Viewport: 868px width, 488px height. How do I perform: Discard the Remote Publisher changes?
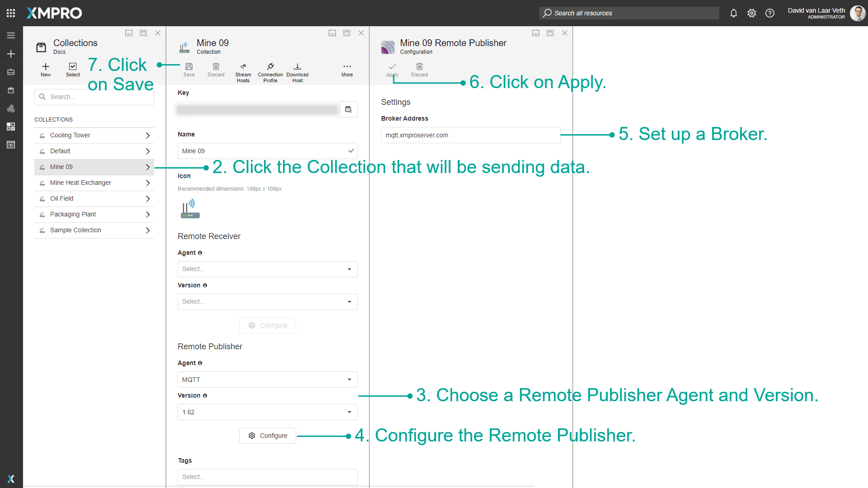point(419,69)
